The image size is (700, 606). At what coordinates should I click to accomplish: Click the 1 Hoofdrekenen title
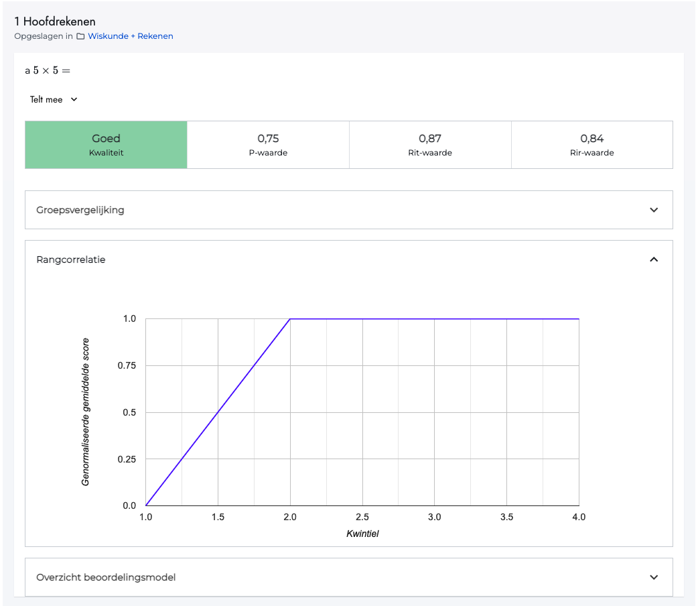55,21
